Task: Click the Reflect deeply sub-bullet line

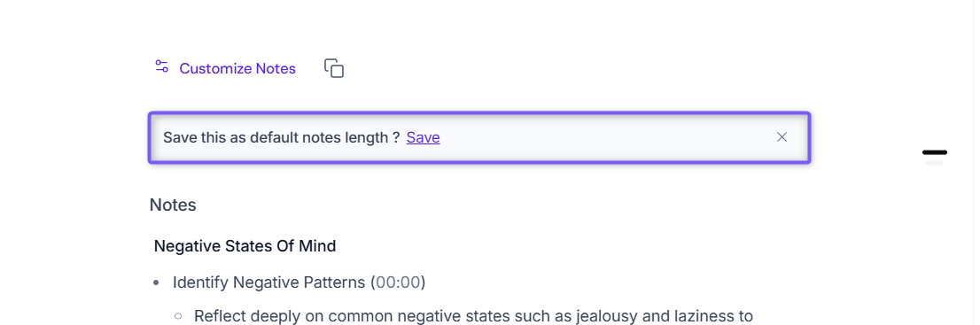Action: click(x=473, y=315)
